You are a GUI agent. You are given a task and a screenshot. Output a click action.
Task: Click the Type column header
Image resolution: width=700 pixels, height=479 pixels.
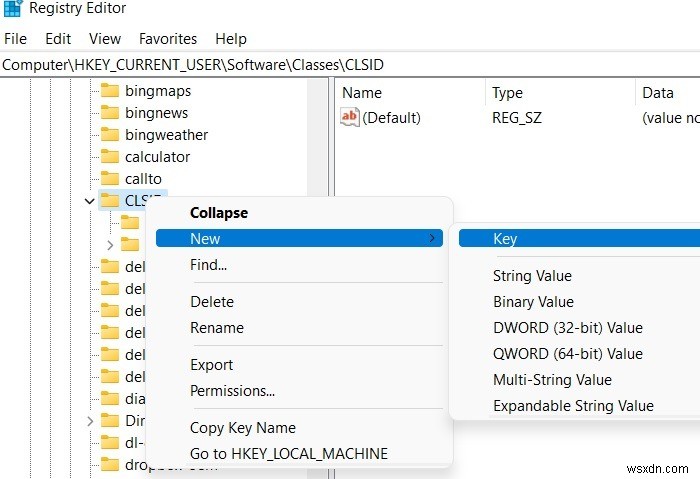click(507, 93)
